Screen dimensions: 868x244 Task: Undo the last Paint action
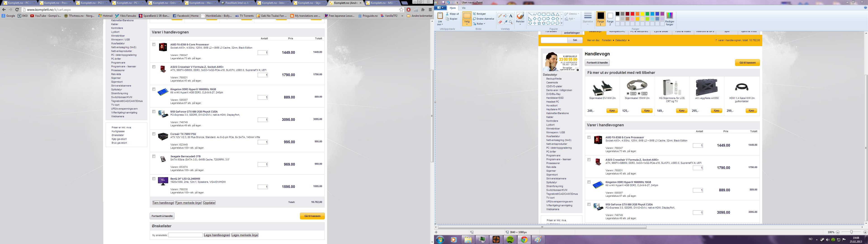448,2
